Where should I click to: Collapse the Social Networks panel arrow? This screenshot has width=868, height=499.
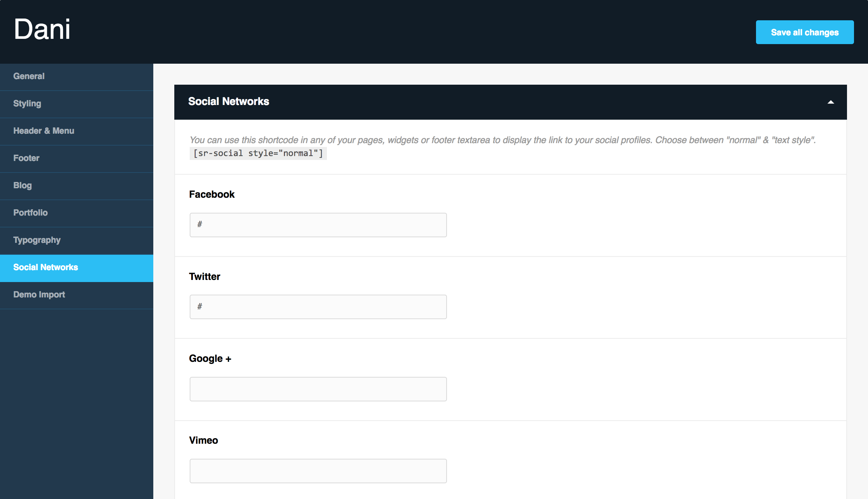click(x=831, y=102)
